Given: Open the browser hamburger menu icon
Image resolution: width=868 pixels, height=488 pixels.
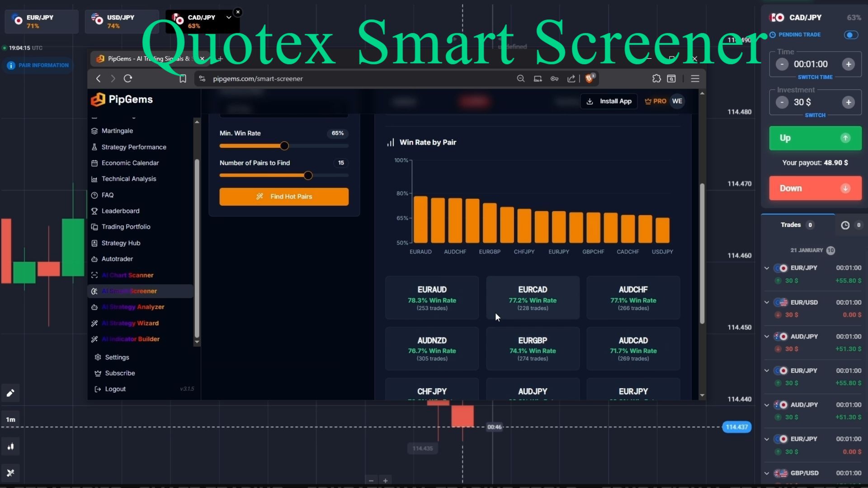Looking at the screenshot, I should pyautogui.click(x=695, y=79).
